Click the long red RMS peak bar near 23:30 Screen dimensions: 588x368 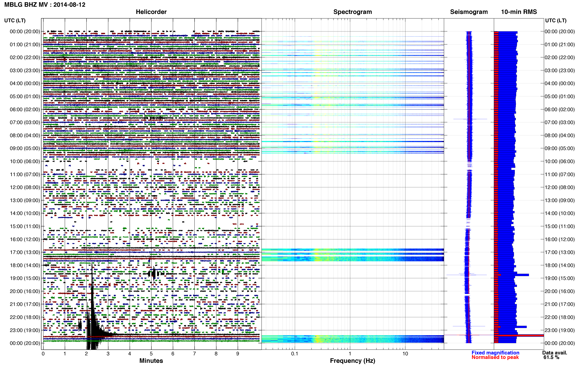point(519,335)
